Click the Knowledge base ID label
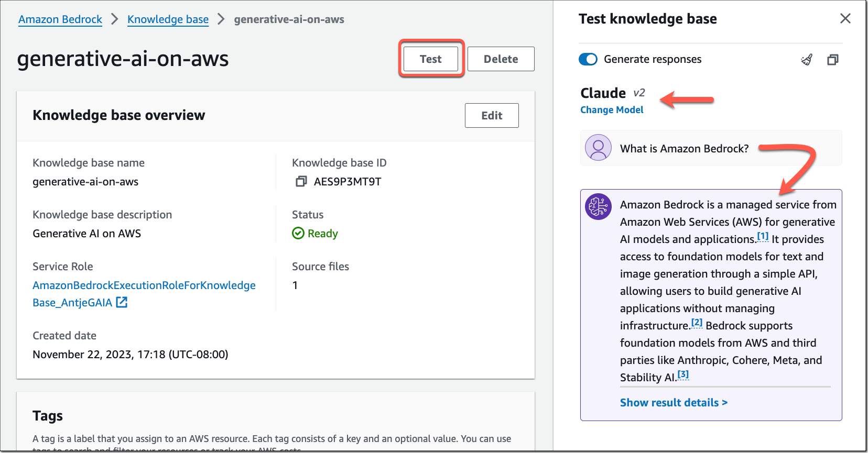Screen dimensions: 868x453 click(x=339, y=163)
